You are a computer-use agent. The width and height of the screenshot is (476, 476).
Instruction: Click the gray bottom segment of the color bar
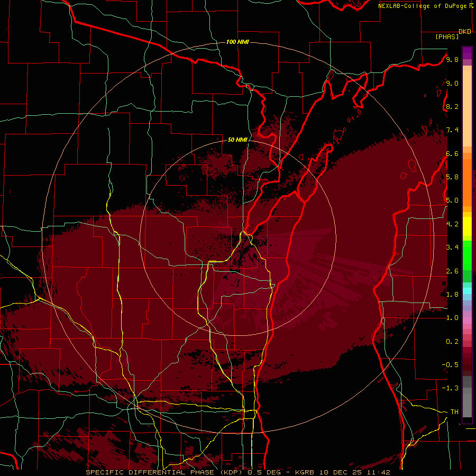[467, 404]
